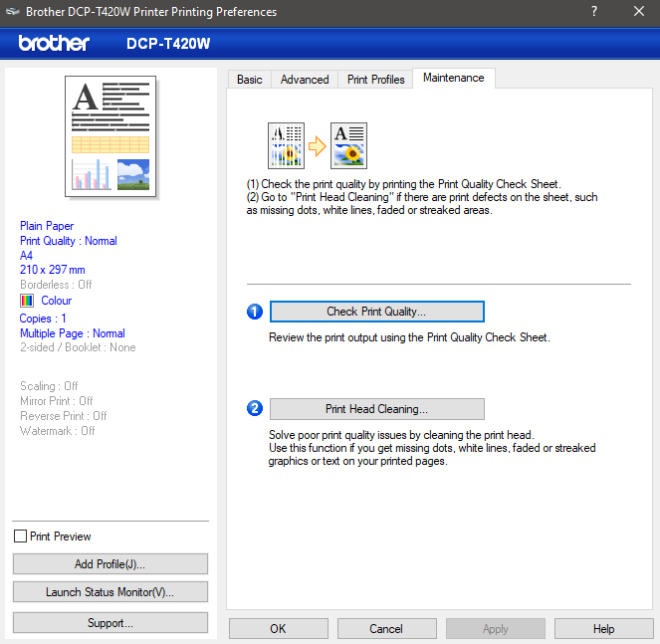
Task: Click Print Quality : Normal link
Action: (69, 241)
